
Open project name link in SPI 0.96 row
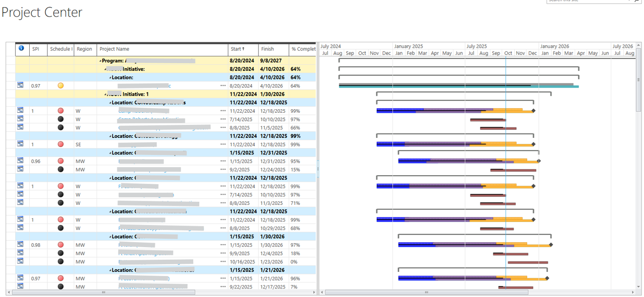click(x=141, y=161)
